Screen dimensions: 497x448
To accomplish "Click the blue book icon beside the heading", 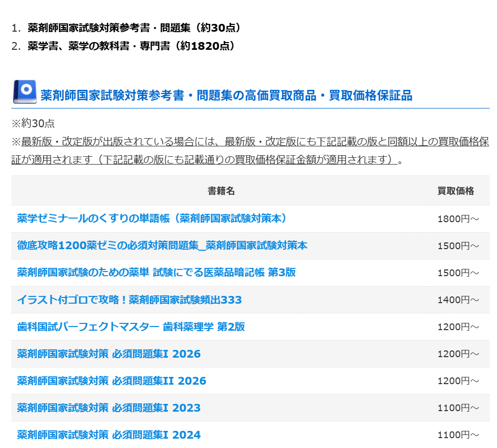I will pyautogui.click(x=24, y=92).
